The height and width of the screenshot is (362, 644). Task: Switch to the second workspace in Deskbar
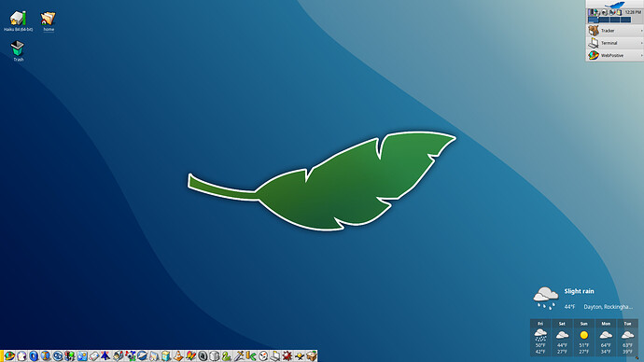604,20
